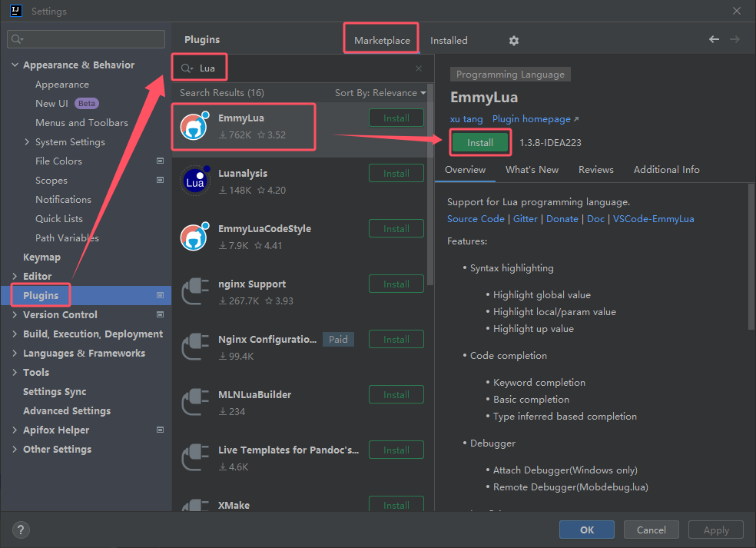Click the EmmyLua plugin icon
Screen dimensions: 756x548
195,126
